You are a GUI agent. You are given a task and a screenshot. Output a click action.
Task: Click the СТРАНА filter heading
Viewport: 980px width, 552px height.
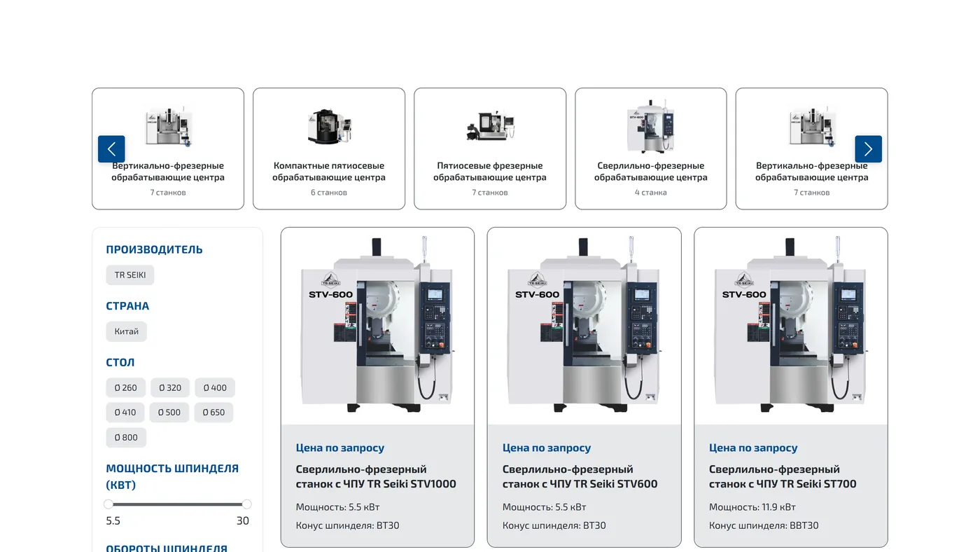click(x=127, y=306)
